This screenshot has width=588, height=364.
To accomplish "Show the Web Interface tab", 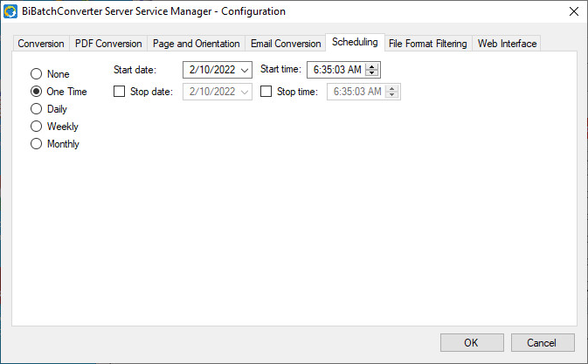I will 507,44.
